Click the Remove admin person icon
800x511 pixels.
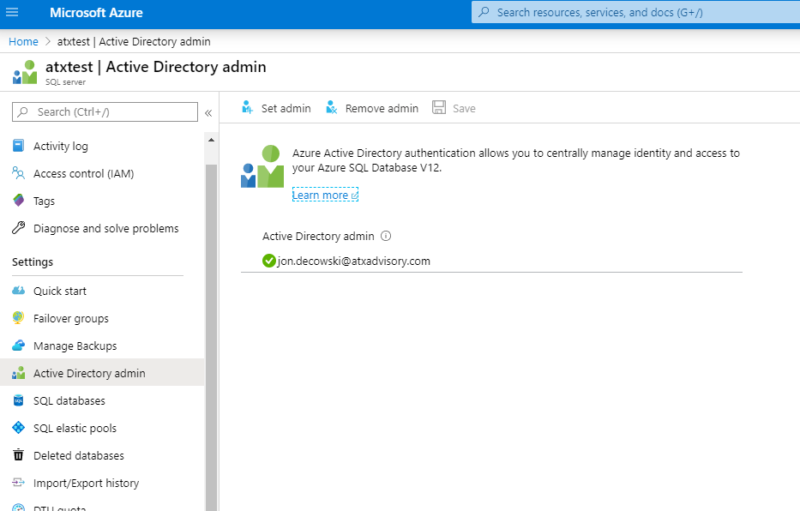click(332, 107)
